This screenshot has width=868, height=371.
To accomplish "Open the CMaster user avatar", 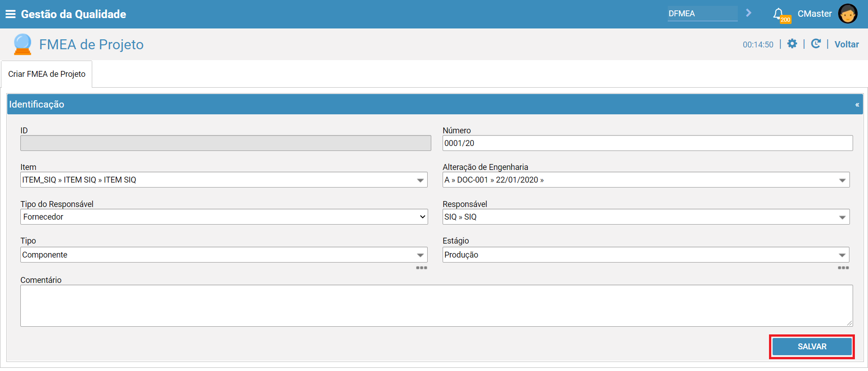I will click(848, 14).
